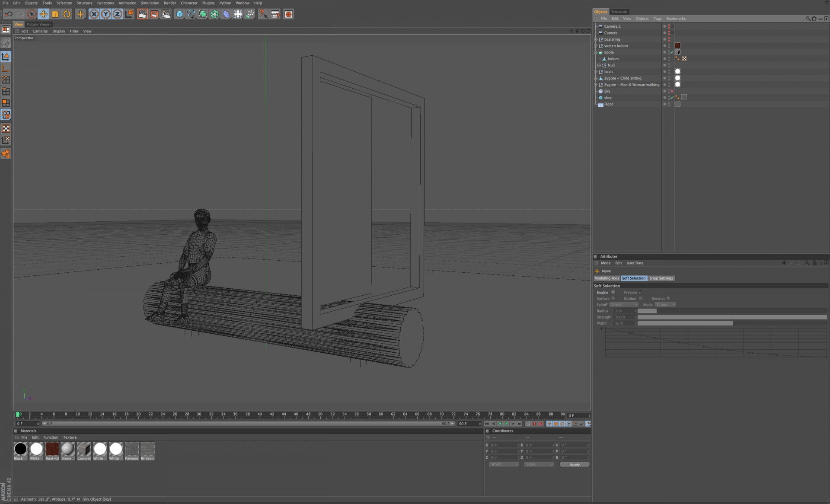Open the World coordinate system dropdown
Image resolution: width=830 pixels, height=504 pixels.
tap(504, 464)
